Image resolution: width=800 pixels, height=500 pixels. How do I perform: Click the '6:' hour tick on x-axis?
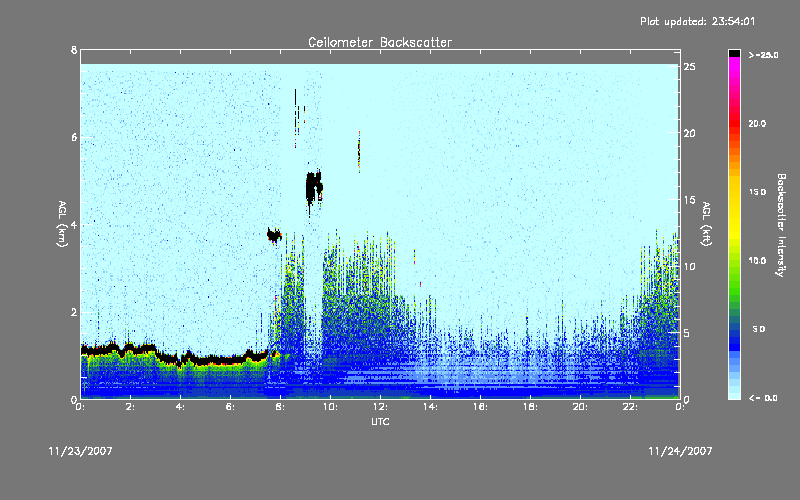(x=231, y=407)
